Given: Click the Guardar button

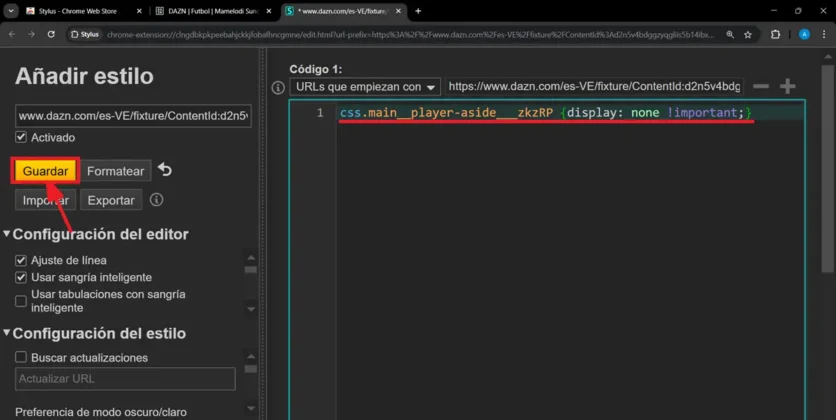Looking at the screenshot, I should [x=45, y=171].
